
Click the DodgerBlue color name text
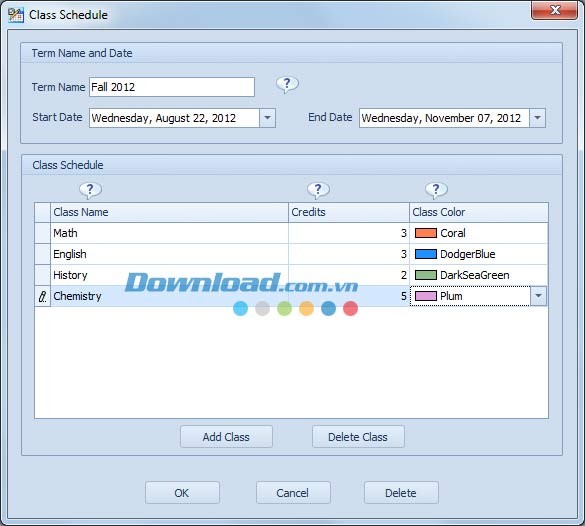tap(468, 254)
